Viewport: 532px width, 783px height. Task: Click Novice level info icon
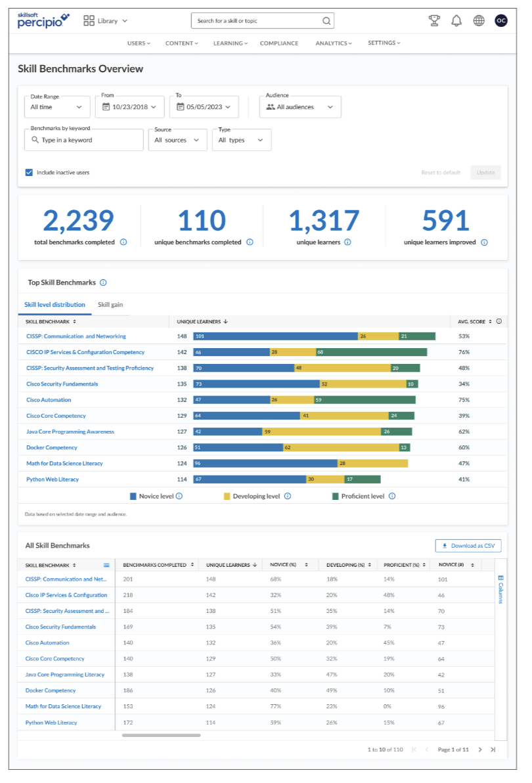tap(179, 497)
